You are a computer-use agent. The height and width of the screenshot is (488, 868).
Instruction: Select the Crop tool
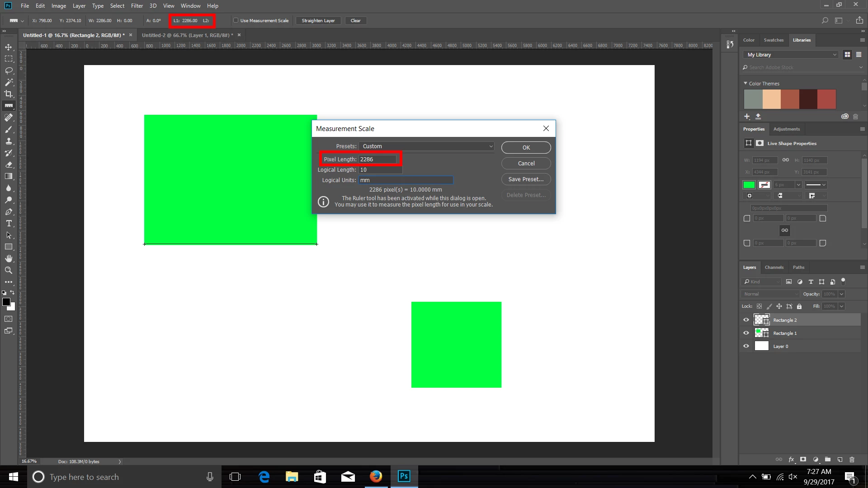(9, 94)
